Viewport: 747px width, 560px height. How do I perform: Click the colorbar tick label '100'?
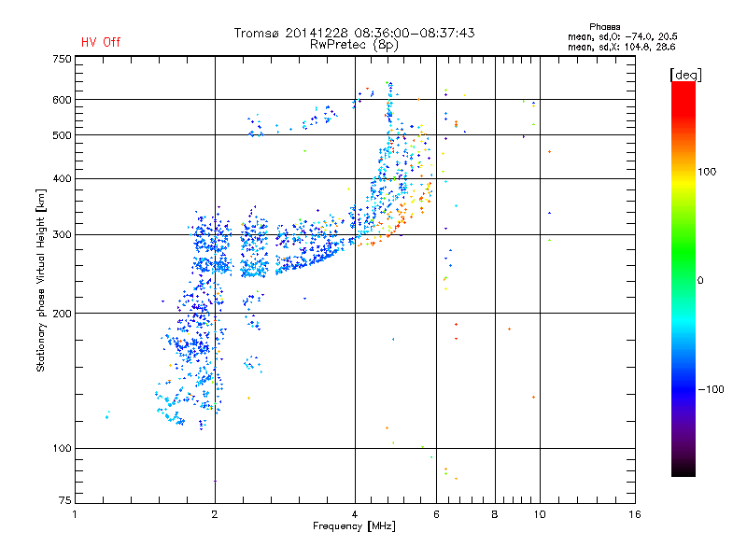coord(707,172)
